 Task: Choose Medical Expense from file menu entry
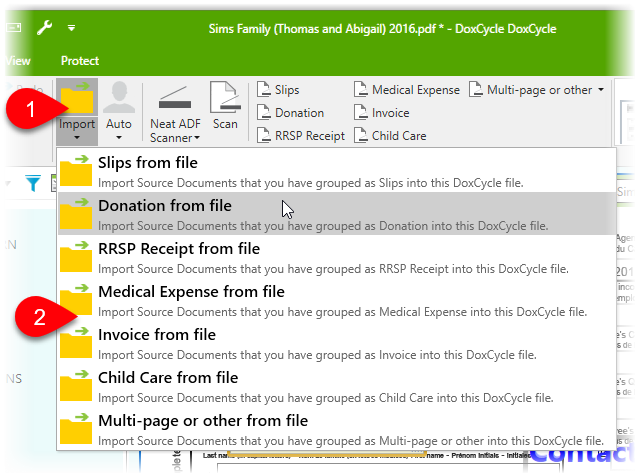tap(336, 300)
